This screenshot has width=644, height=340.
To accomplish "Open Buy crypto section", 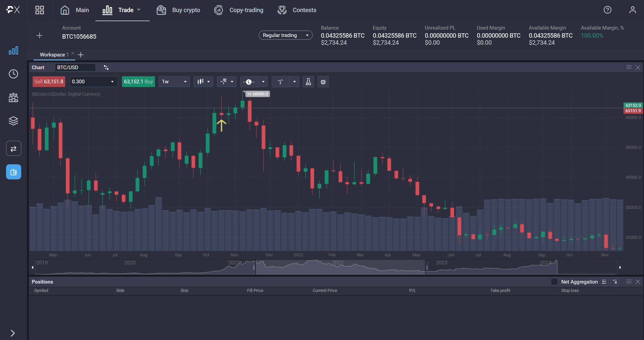I will 178,10.
